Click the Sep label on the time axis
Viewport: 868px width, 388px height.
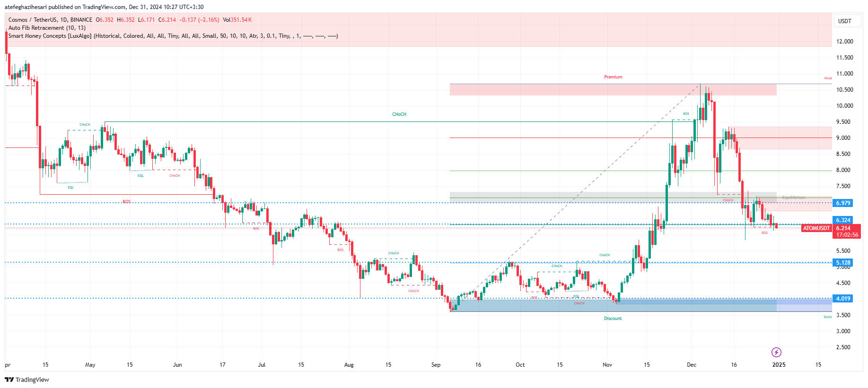click(x=436, y=365)
